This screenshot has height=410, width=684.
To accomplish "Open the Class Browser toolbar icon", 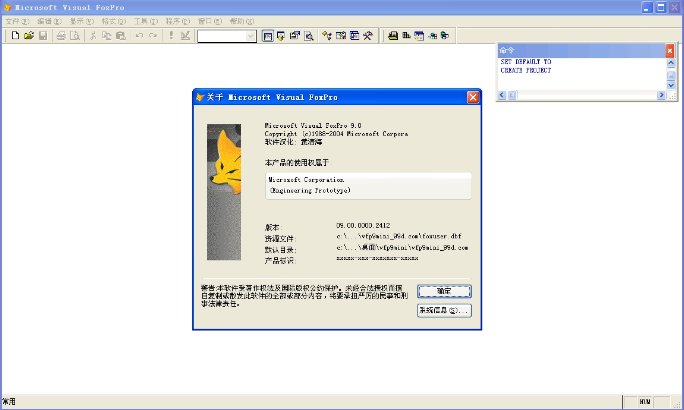I will 327,36.
